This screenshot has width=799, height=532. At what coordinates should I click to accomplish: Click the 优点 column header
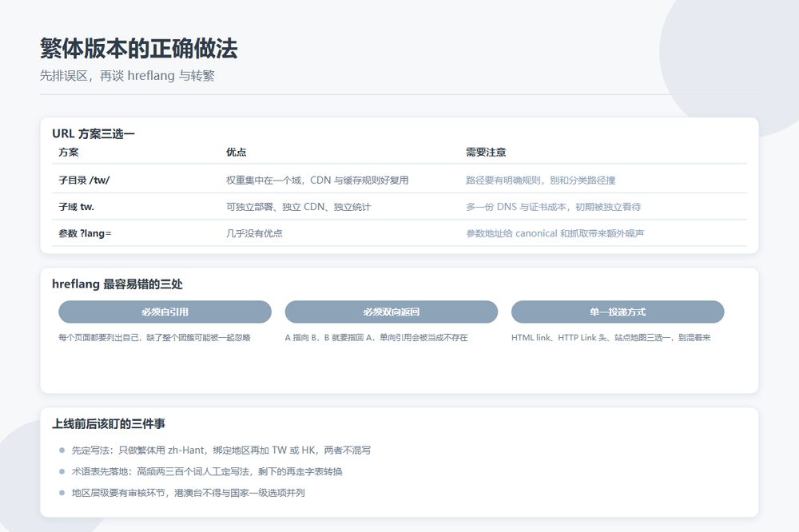(237, 152)
